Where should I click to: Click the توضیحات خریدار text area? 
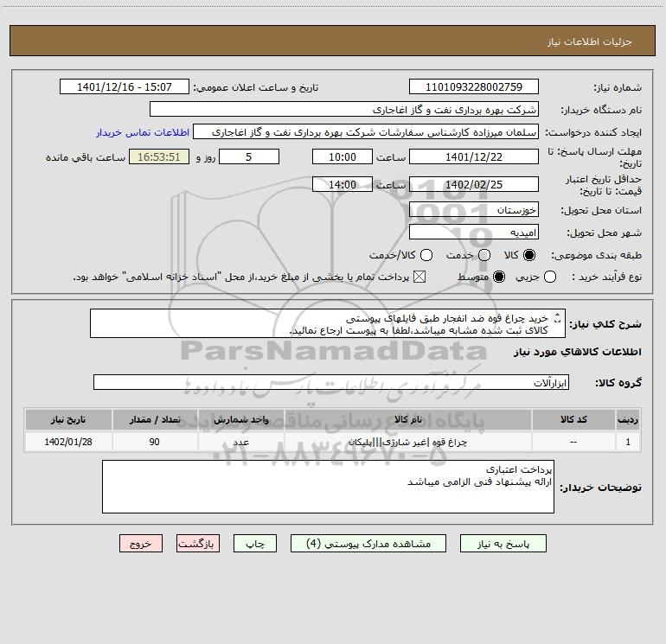point(328,487)
